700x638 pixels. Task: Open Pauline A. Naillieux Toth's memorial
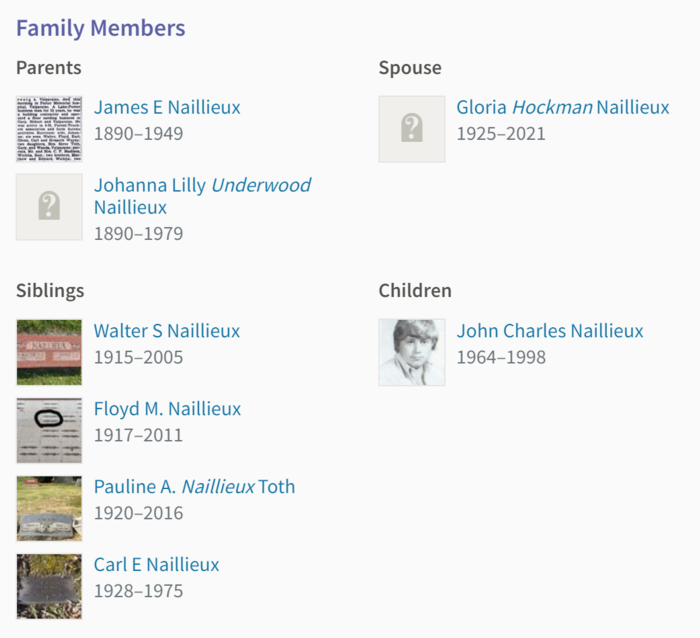(x=194, y=487)
